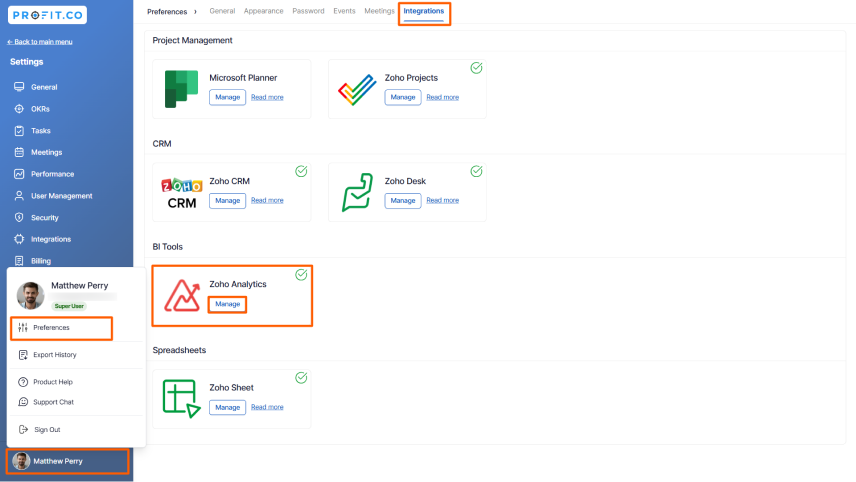Open Performance chart icon in sidebar

click(x=19, y=174)
